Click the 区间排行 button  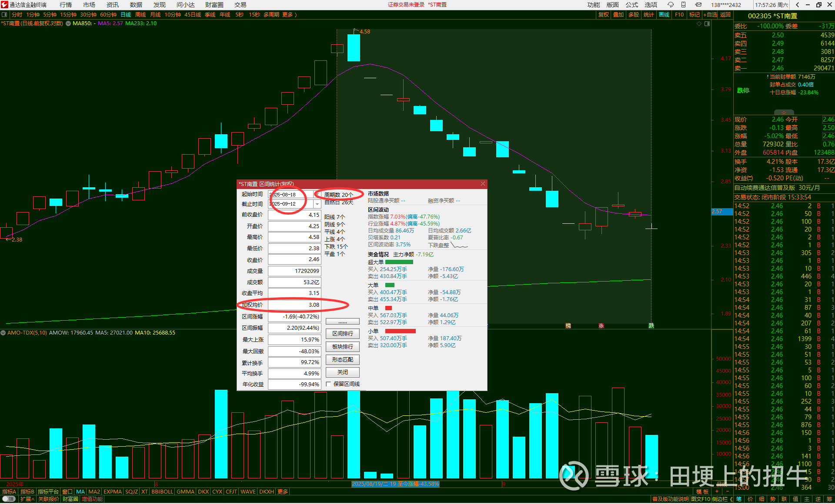[x=342, y=334]
